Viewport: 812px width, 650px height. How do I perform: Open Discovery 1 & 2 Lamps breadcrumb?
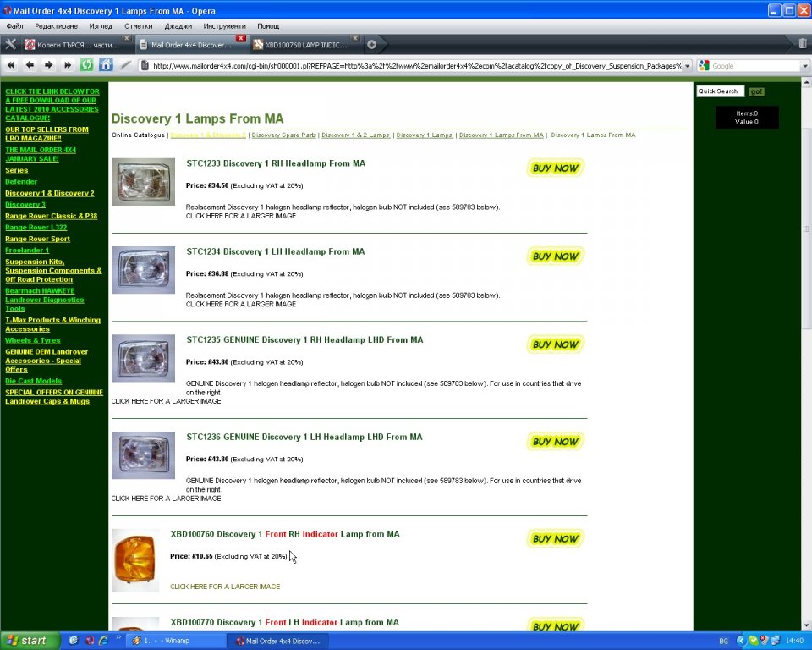pyautogui.click(x=356, y=135)
